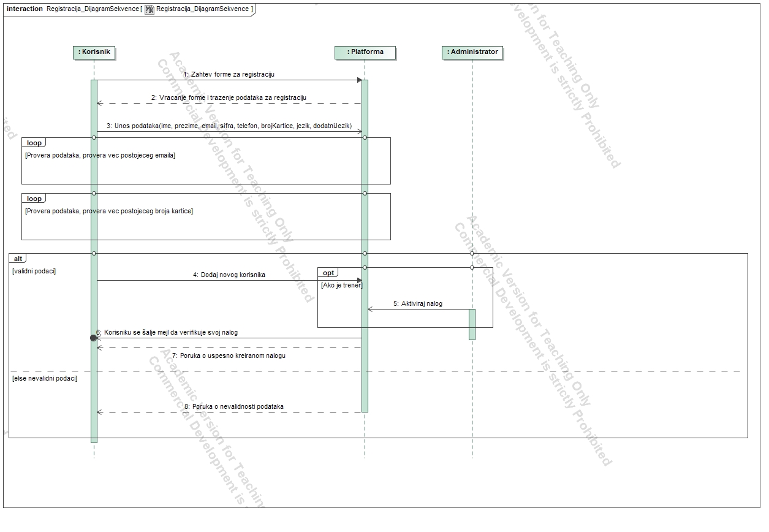Select message '8: Poruka o nevalidnosti podataka'
The height and width of the screenshot is (532, 769).
click(x=233, y=406)
